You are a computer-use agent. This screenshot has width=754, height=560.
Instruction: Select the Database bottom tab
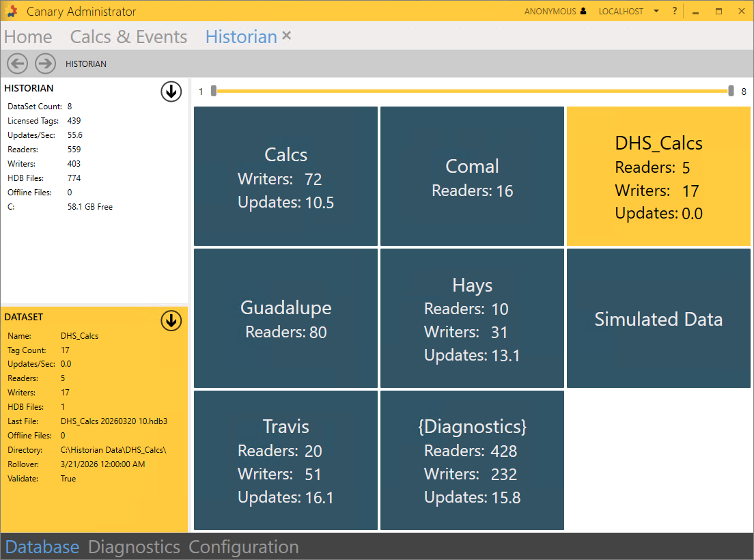coord(42,547)
